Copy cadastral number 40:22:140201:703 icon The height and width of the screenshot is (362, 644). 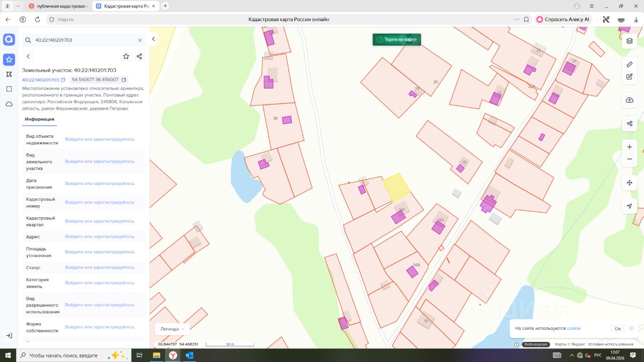click(63, 80)
